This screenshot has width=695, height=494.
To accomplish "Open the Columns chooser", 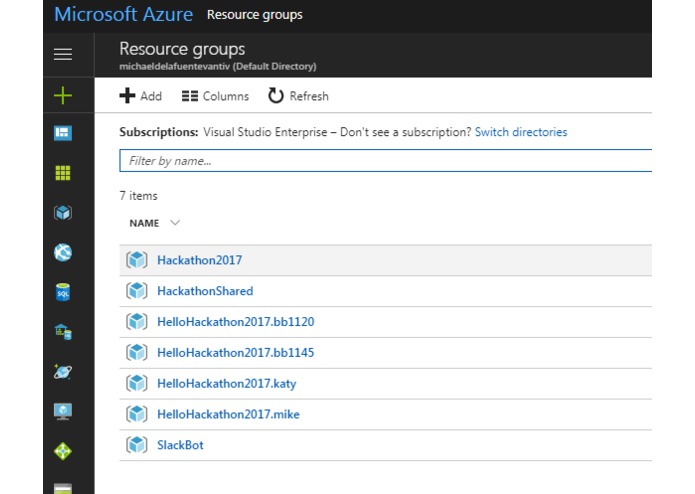I will pyautogui.click(x=215, y=96).
